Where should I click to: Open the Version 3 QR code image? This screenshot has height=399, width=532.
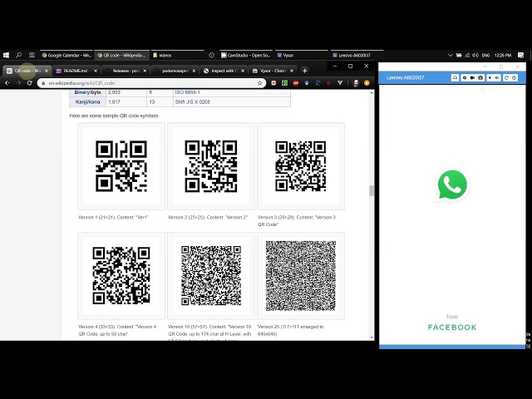click(x=301, y=166)
